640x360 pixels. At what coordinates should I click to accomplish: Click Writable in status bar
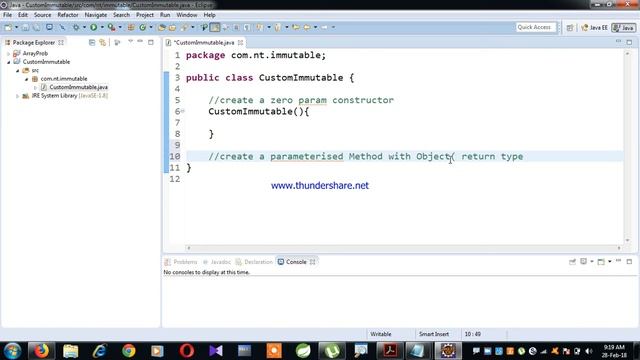[381, 334]
